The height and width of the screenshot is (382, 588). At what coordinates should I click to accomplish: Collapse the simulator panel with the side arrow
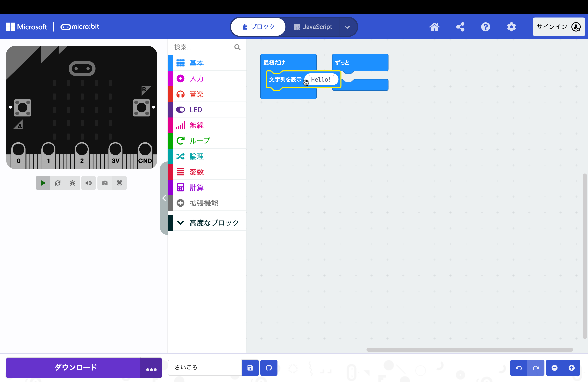164,198
